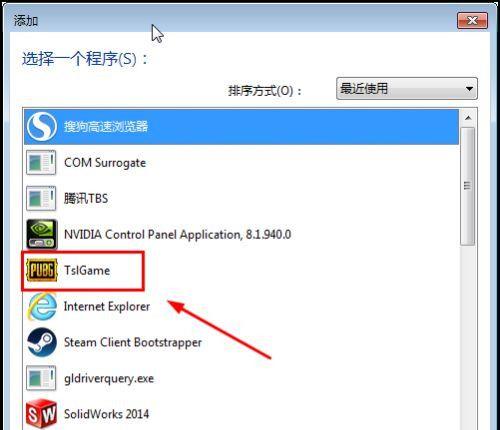The height and width of the screenshot is (430, 500).
Task: Click the COM Surrogate icon
Action: coord(41,163)
